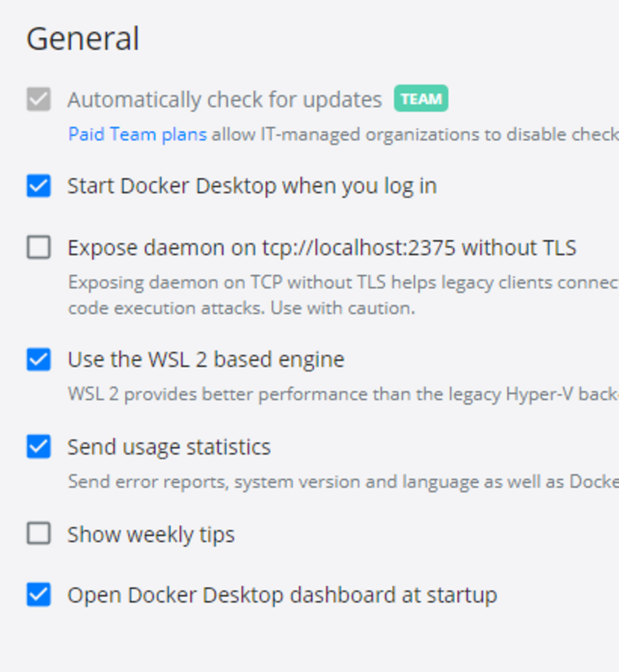619x672 pixels.
Task: Click the 'Use the WSL 2 based engine' label
Action: [206, 360]
